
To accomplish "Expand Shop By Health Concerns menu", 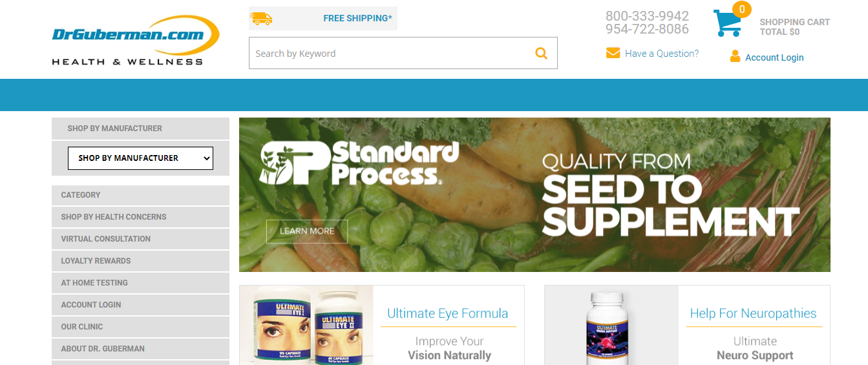I will coord(140,217).
